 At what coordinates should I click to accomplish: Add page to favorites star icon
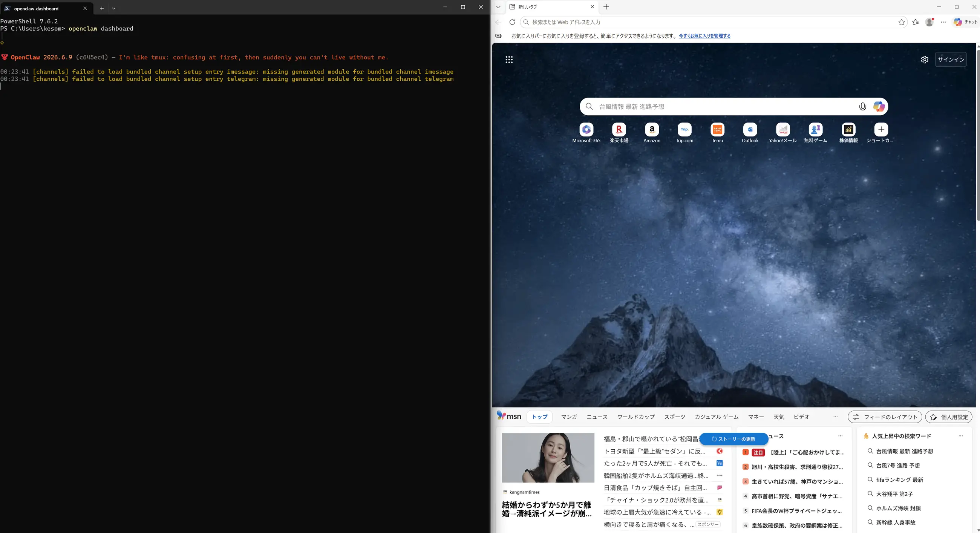pyautogui.click(x=901, y=22)
